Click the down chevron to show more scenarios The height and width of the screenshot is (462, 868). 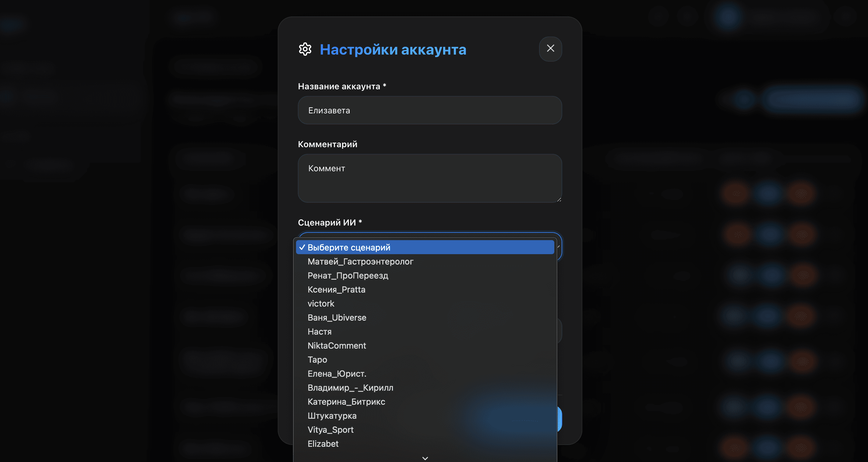click(x=425, y=458)
